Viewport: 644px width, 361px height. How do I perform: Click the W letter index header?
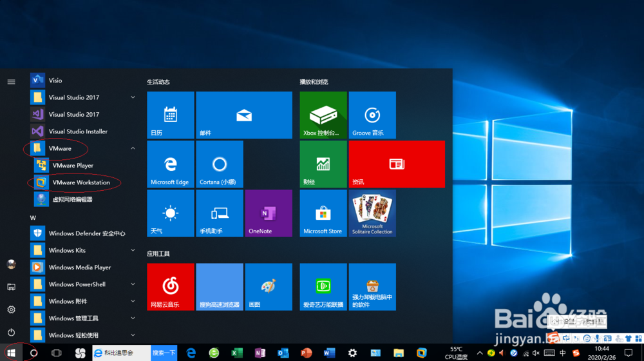click(x=33, y=217)
